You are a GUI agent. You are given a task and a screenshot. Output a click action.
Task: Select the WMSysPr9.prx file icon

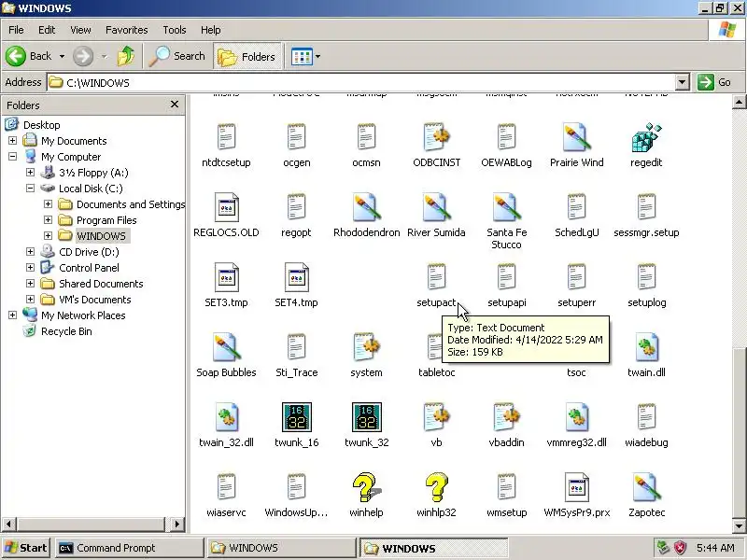(x=576, y=487)
